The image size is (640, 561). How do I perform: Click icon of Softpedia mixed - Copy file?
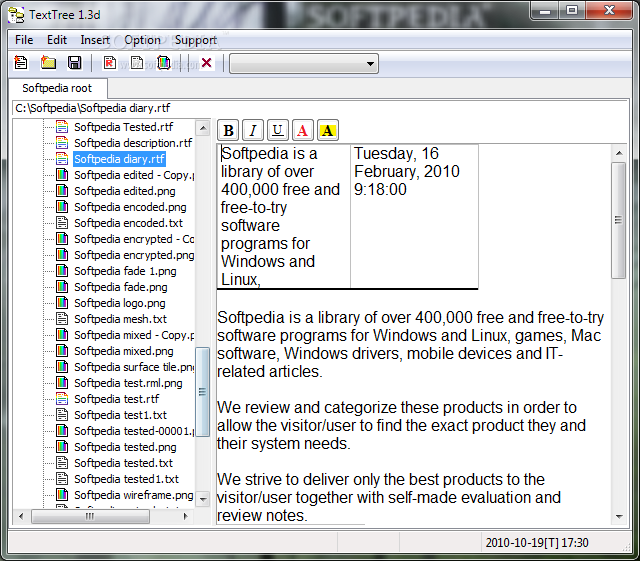(62, 335)
